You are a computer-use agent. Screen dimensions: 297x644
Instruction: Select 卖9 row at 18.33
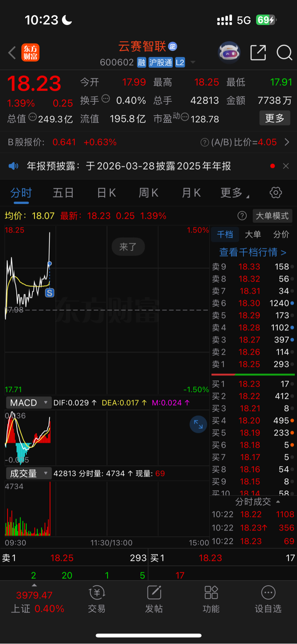coord(253,267)
